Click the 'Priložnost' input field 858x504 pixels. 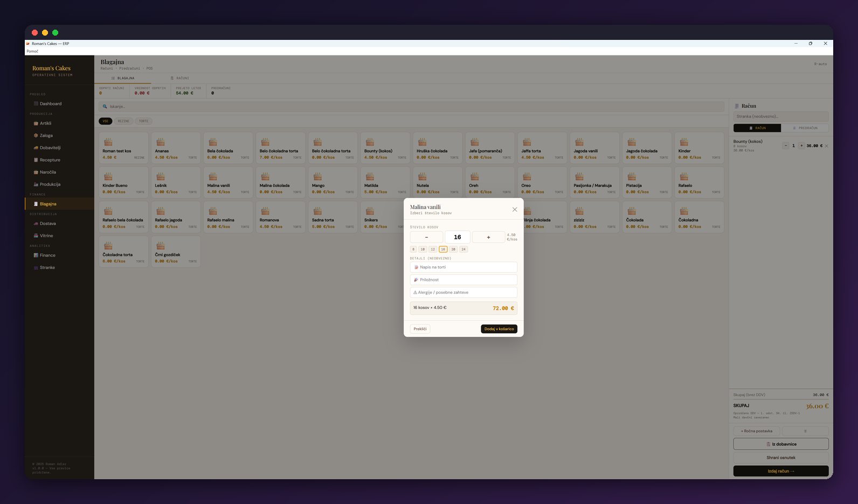point(463,280)
